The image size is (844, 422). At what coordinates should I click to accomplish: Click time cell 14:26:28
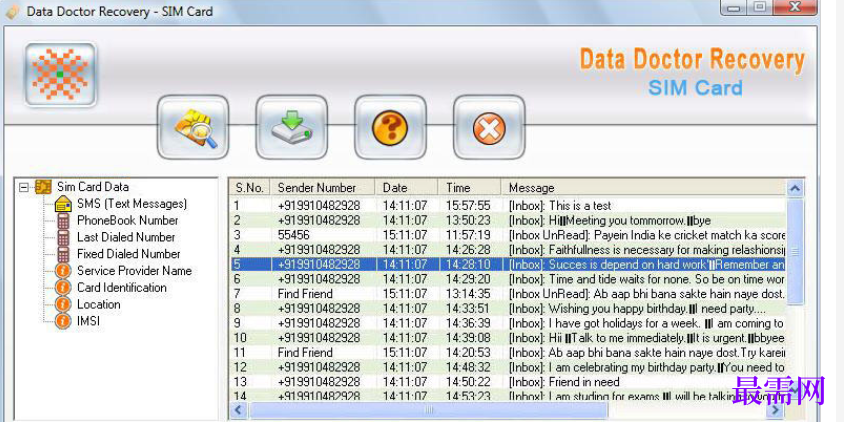pyautogui.click(x=468, y=250)
